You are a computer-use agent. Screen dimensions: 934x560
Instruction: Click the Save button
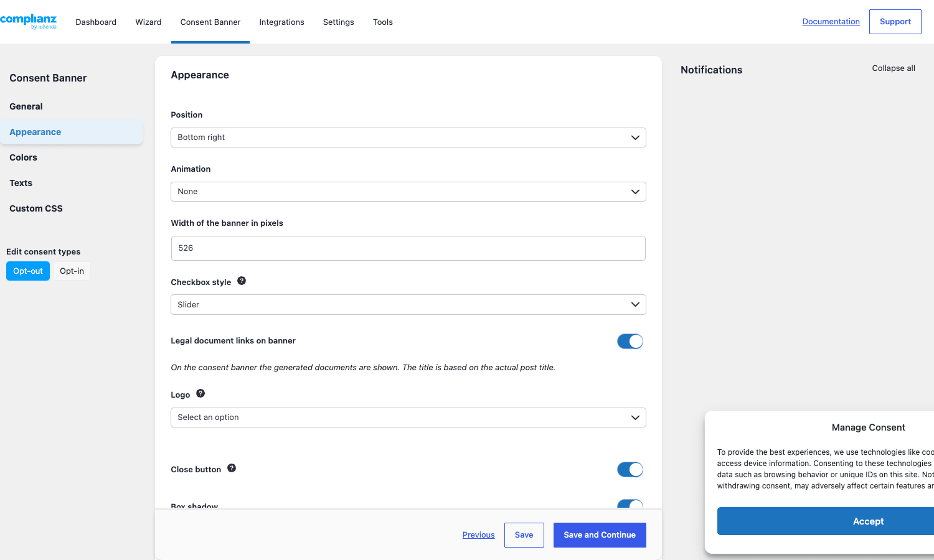click(x=524, y=535)
